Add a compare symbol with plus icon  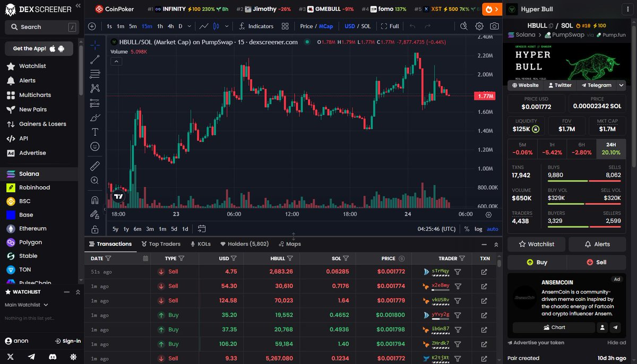coord(92,26)
